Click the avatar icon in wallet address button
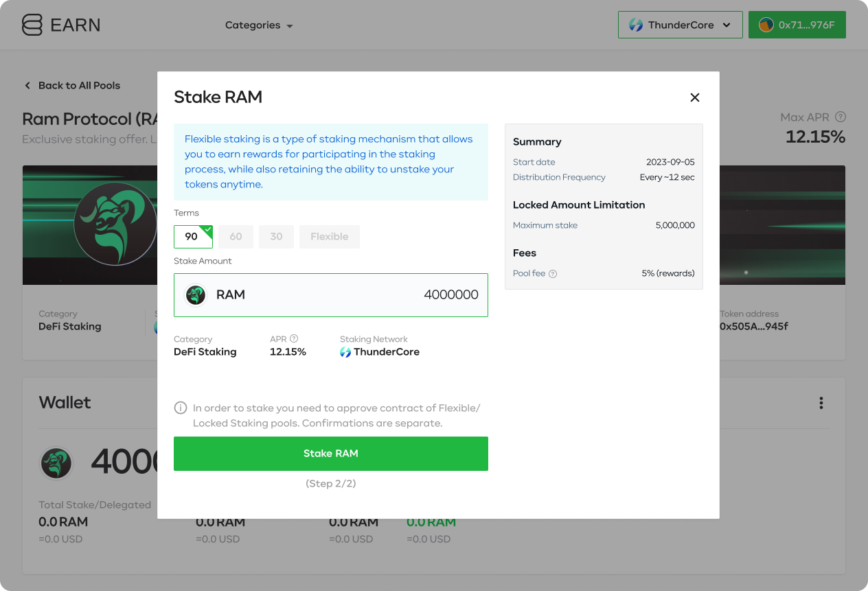This screenshot has height=591, width=868. pos(766,25)
